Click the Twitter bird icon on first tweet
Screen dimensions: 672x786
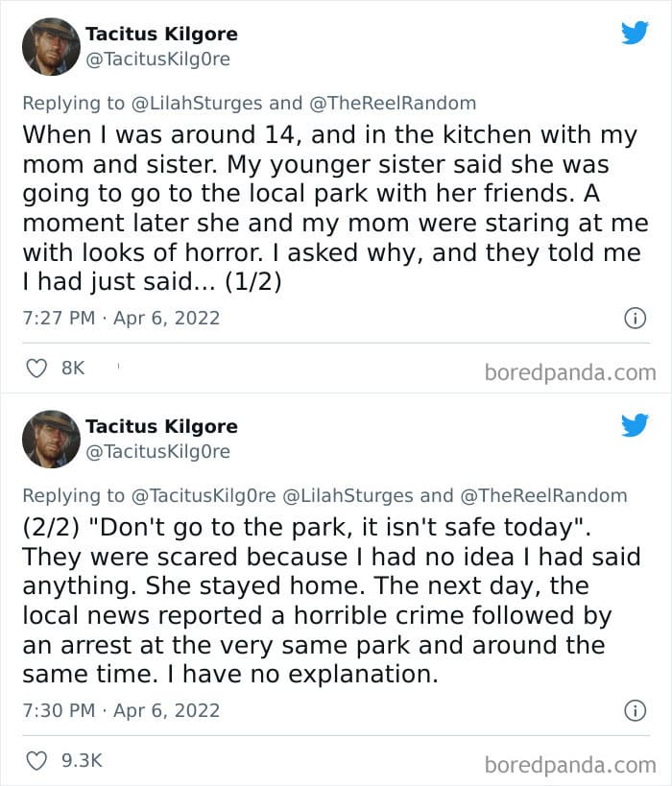pyautogui.click(x=635, y=33)
